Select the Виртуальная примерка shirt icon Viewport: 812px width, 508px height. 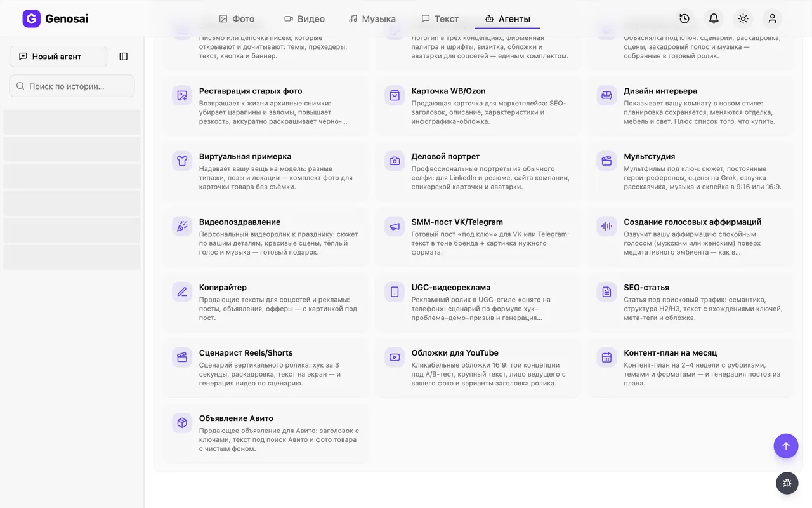click(182, 161)
